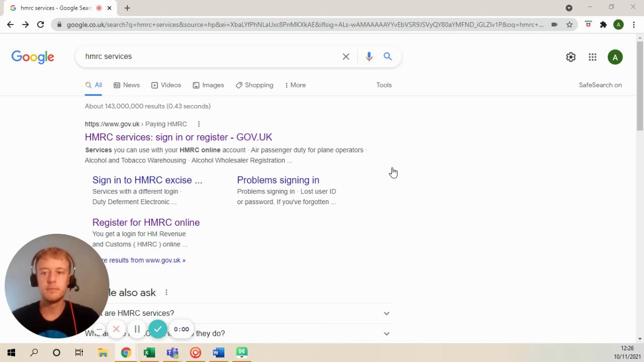Finish recording with green checkmark
This screenshot has width=644, height=362.
(x=158, y=329)
